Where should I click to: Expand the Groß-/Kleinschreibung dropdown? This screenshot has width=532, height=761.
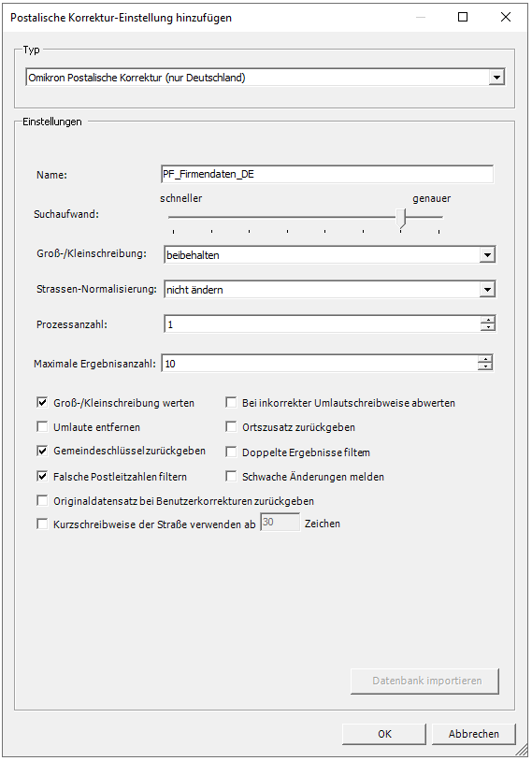point(487,255)
